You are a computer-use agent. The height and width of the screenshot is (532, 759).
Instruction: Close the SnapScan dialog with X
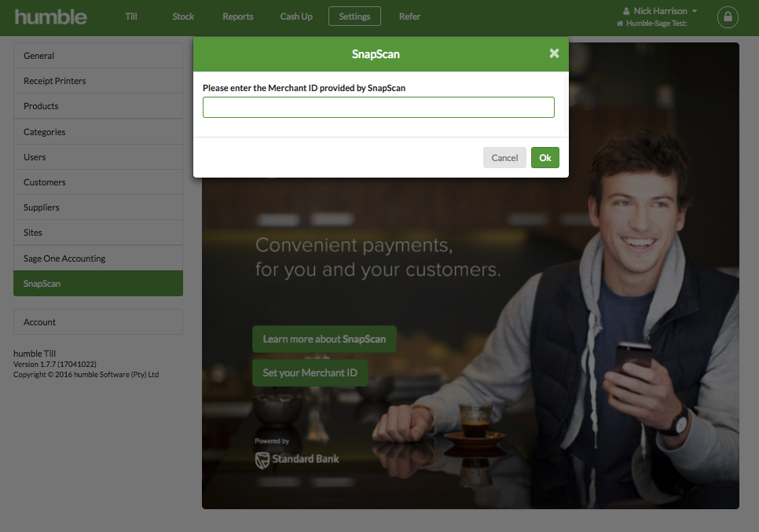coord(554,53)
